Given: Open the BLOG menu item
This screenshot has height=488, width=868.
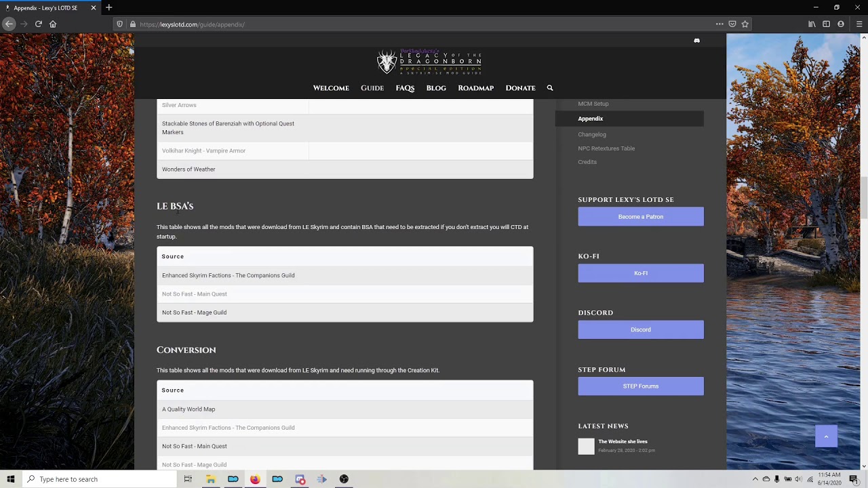Looking at the screenshot, I should (436, 88).
